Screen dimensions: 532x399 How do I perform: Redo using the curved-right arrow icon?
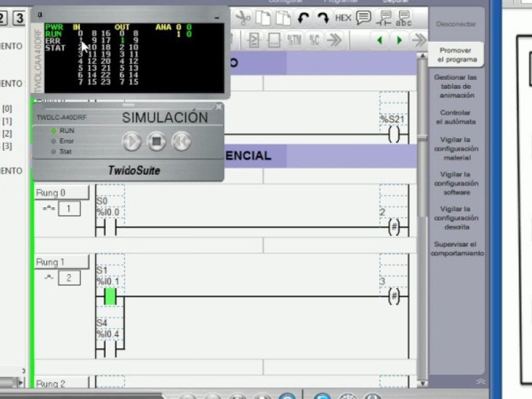pos(323,17)
